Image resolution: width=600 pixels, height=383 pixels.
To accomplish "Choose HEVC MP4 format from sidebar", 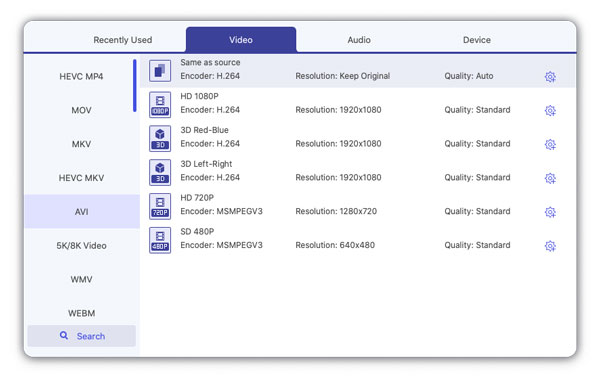I will pyautogui.click(x=81, y=77).
